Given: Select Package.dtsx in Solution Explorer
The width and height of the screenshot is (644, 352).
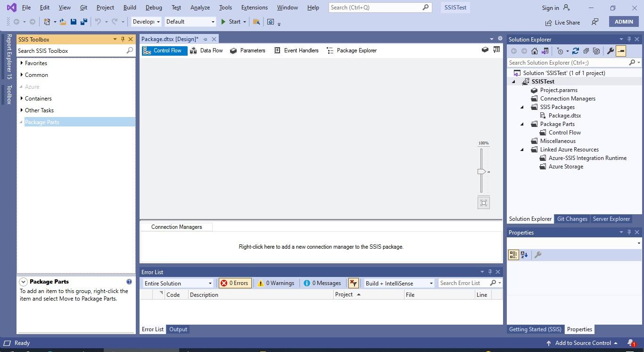Looking at the screenshot, I should (x=564, y=116).
